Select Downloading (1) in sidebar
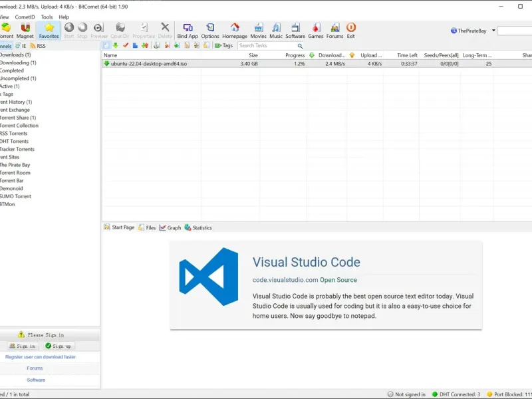This screenshot has width=532, height=399. tap(18, 63)
